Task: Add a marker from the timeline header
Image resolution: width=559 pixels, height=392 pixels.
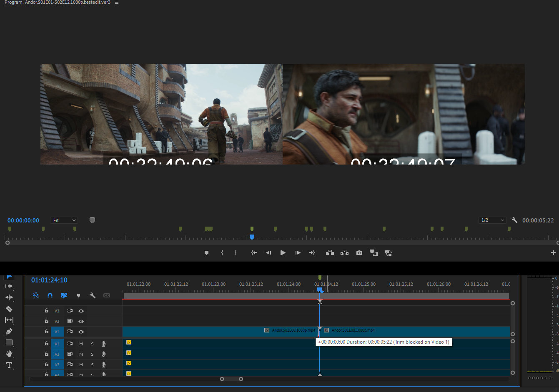Action: pyautogui.click(x=78, y=295)
